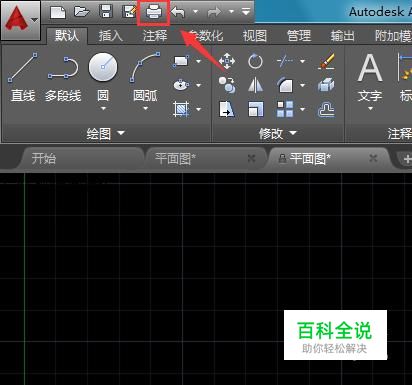Open the rectangle tool dropdown arrow
The width and height of the screenshot is (412, 385).
coord(198,61)
